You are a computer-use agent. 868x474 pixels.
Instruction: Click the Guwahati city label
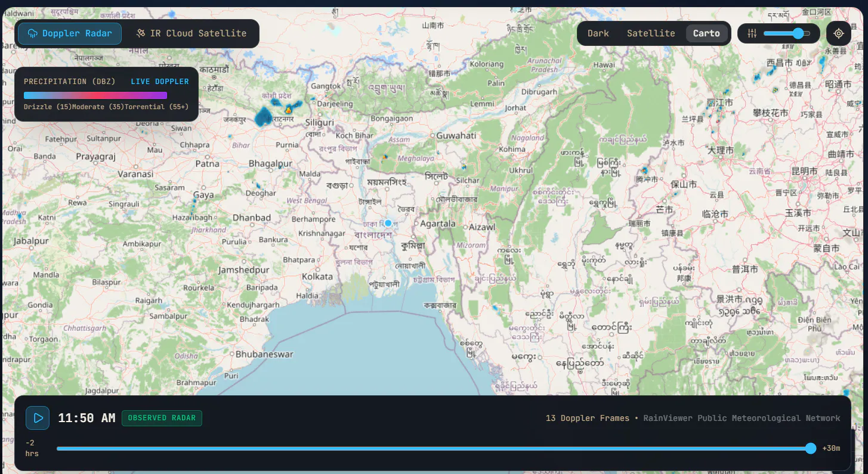coord(456,136)
